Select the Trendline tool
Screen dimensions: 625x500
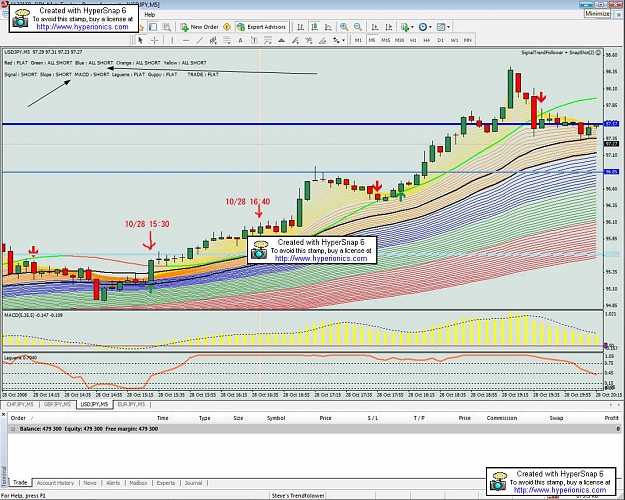click(x=199, y=40)
